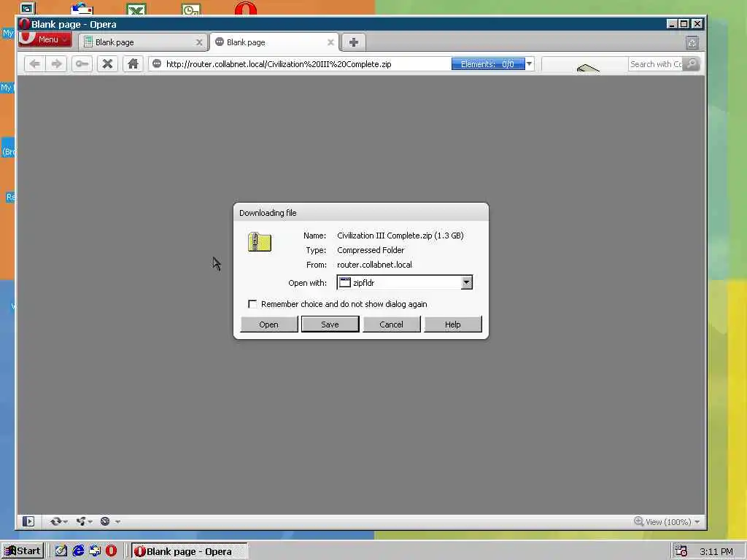Open the Wand key icon
Image resolution: width=747 pixels, height=560 pixels.
[x=82, y=64]
